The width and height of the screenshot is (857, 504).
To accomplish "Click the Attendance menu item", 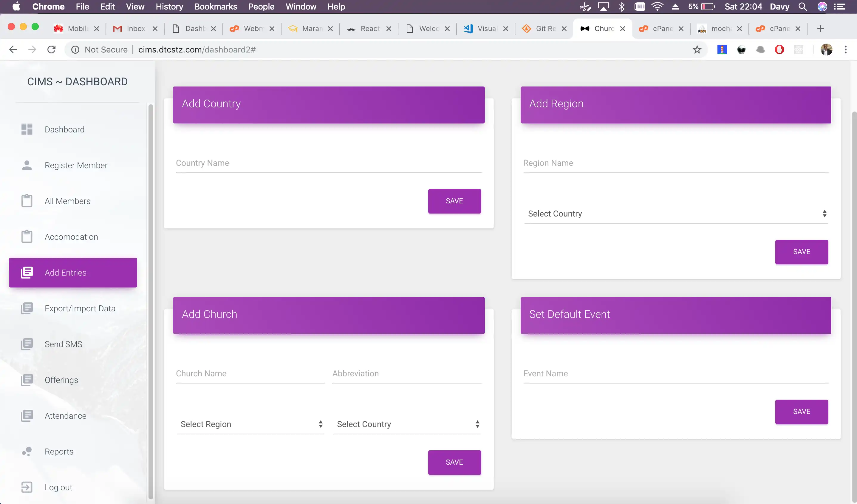I will [x=65, y=415].
